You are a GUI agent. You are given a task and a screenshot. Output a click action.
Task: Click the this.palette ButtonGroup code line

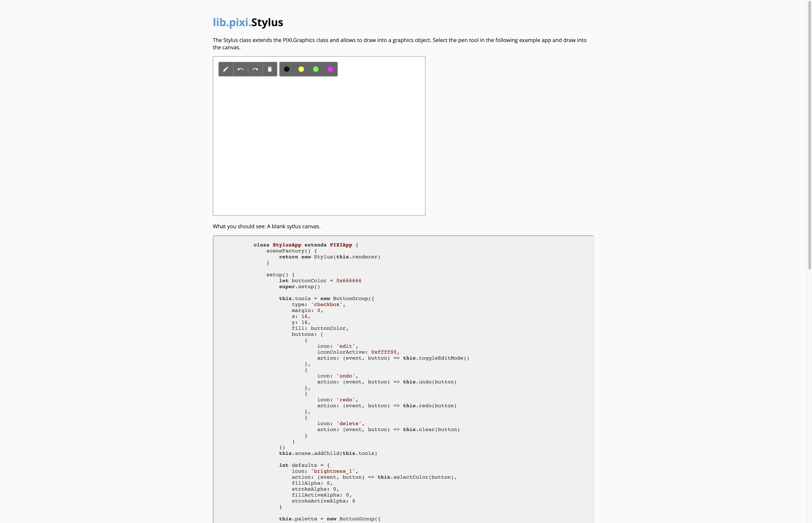329,519
